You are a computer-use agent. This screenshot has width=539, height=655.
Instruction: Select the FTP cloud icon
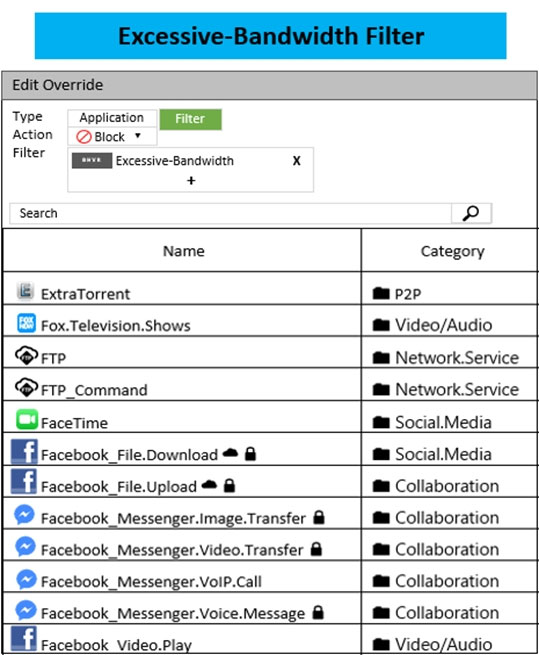coord(26,355)
